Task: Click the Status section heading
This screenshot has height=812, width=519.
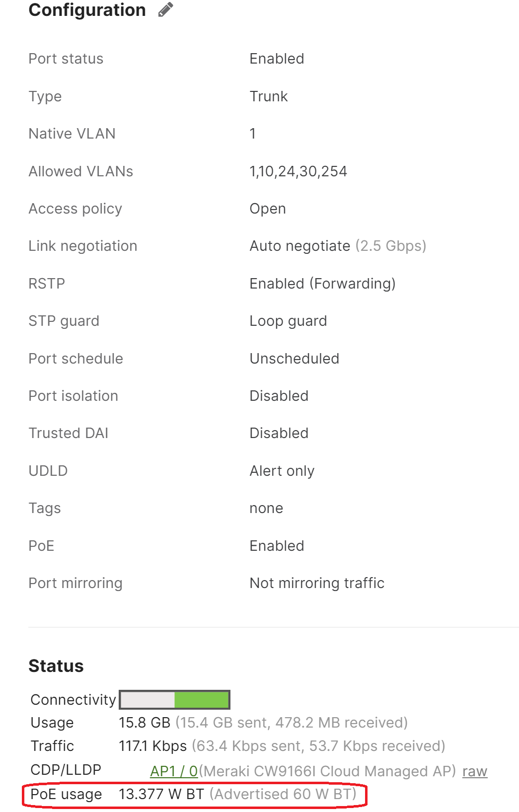Action: [56, 665]
